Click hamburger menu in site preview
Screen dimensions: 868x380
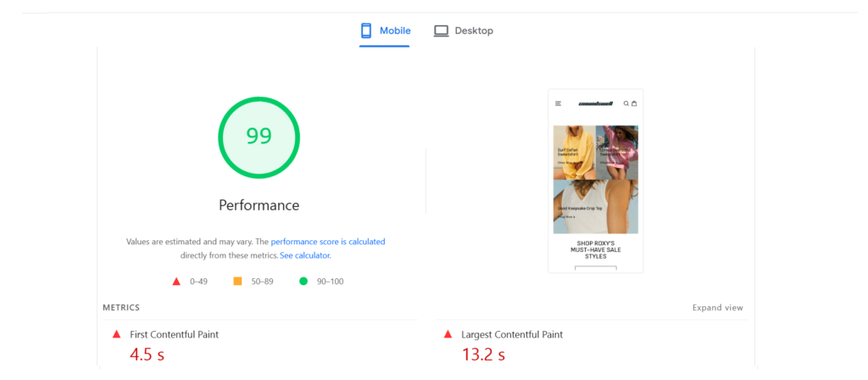tap(559, 103)
